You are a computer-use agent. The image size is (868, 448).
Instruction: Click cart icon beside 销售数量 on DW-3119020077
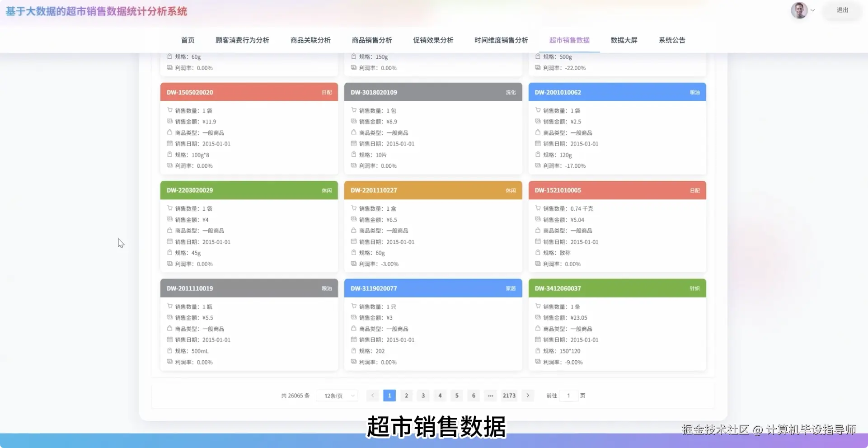point(353,306)
